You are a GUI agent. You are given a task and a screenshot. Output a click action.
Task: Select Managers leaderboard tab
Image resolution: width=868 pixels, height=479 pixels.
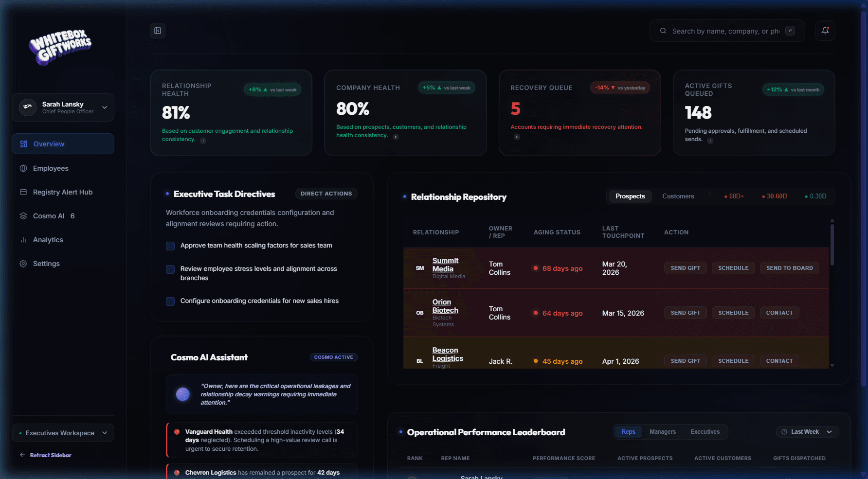pyautogui.click(x=663, y=432)
